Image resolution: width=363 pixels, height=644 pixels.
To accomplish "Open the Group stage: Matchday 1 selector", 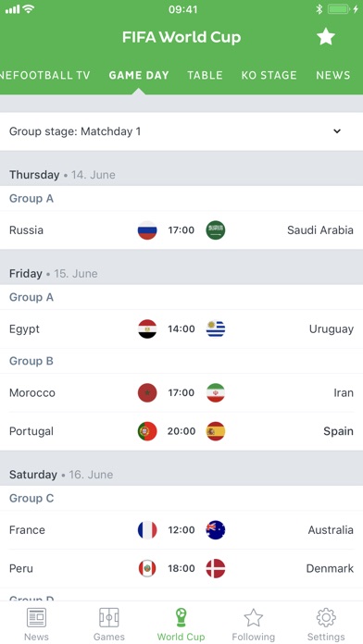I will pos(181,131).
